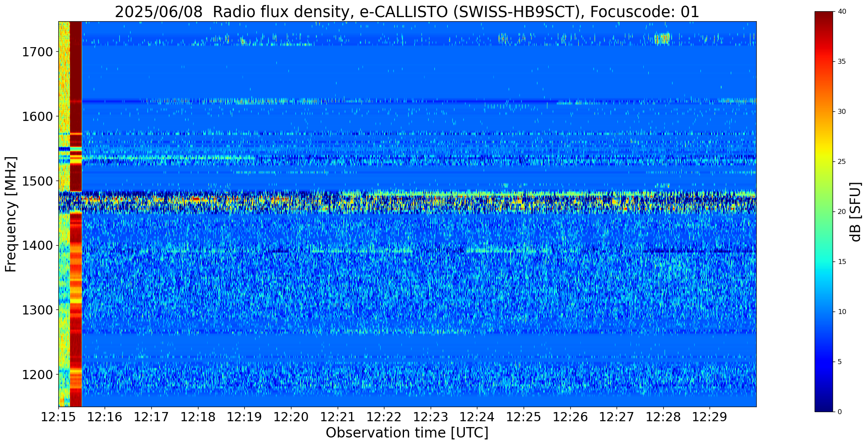
Task: Click the colorbar tick label 25
Action: [842, 162]
